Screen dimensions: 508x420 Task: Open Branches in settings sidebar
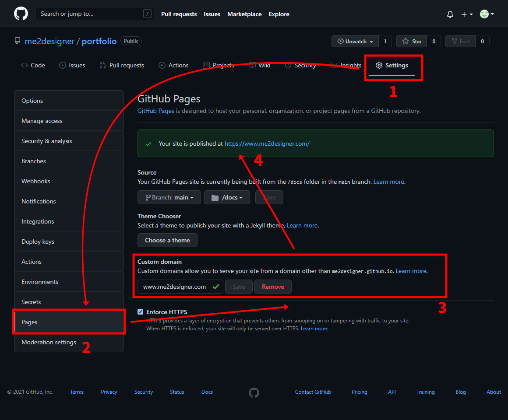tap(69, 161)
